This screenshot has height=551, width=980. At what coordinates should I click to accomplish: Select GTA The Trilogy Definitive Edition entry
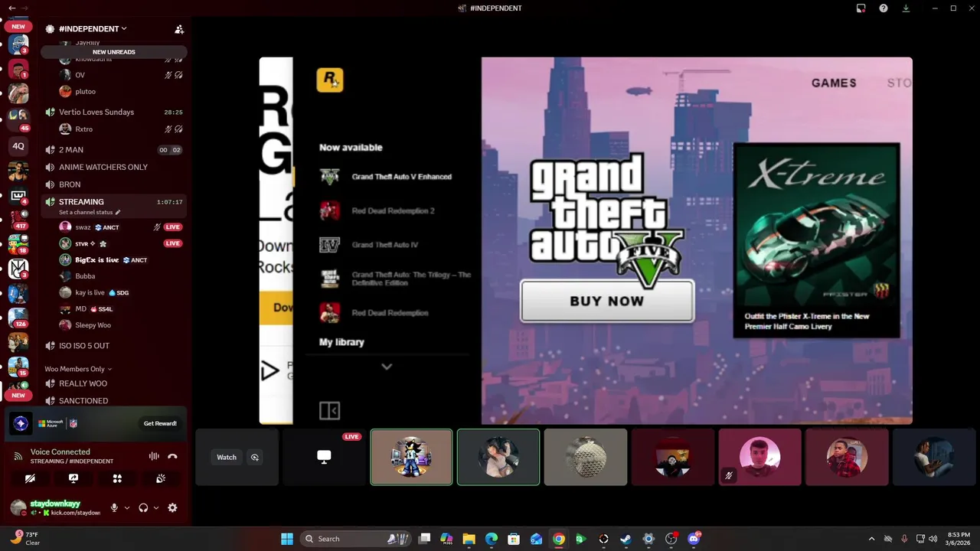click(394, 279)
